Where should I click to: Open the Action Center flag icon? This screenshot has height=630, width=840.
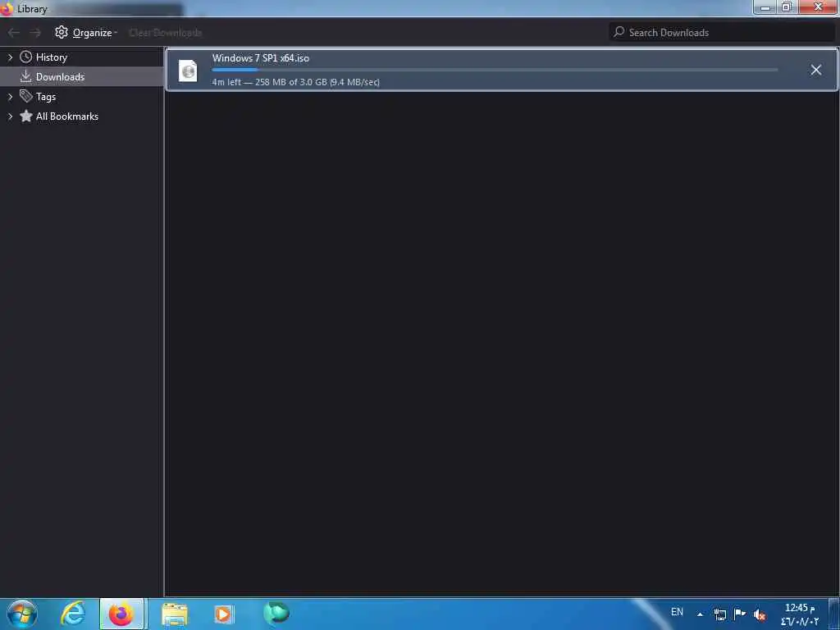coord(740,614)
